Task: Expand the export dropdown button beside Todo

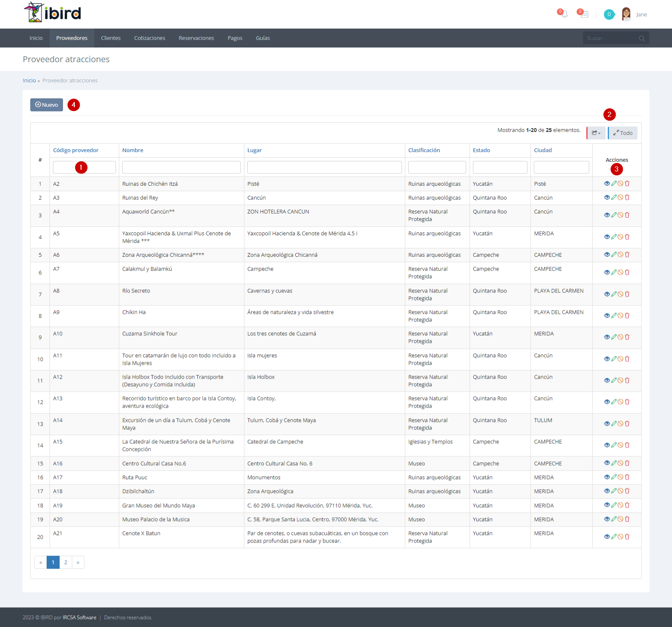Action: (x=596, y=133)
